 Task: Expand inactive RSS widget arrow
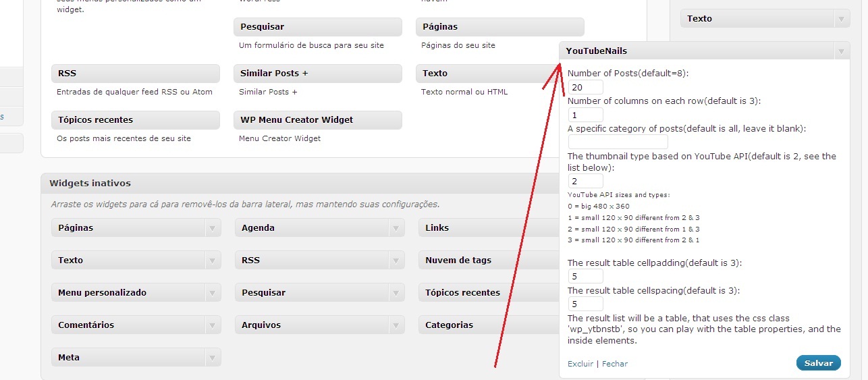point(396,261)
